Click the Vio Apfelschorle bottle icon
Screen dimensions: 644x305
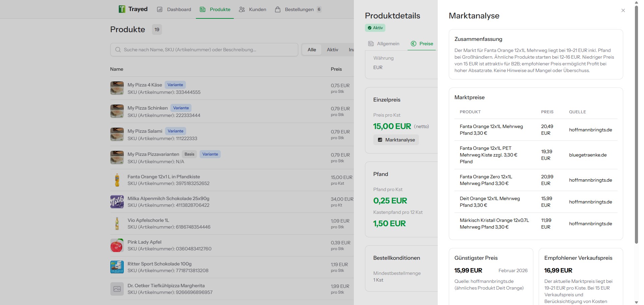pyautogui.click(x=117, y=224)
